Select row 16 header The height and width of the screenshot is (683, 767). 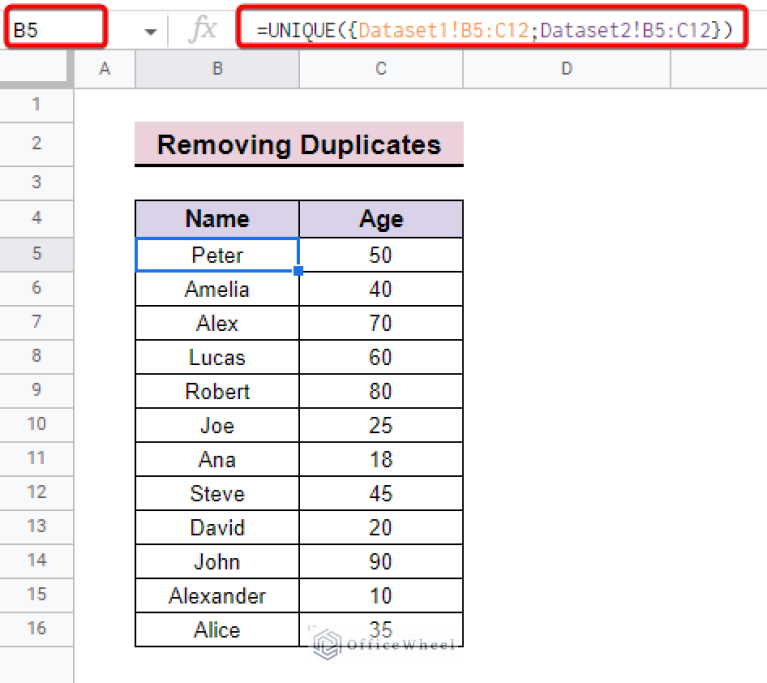click(x=37, y=629)
